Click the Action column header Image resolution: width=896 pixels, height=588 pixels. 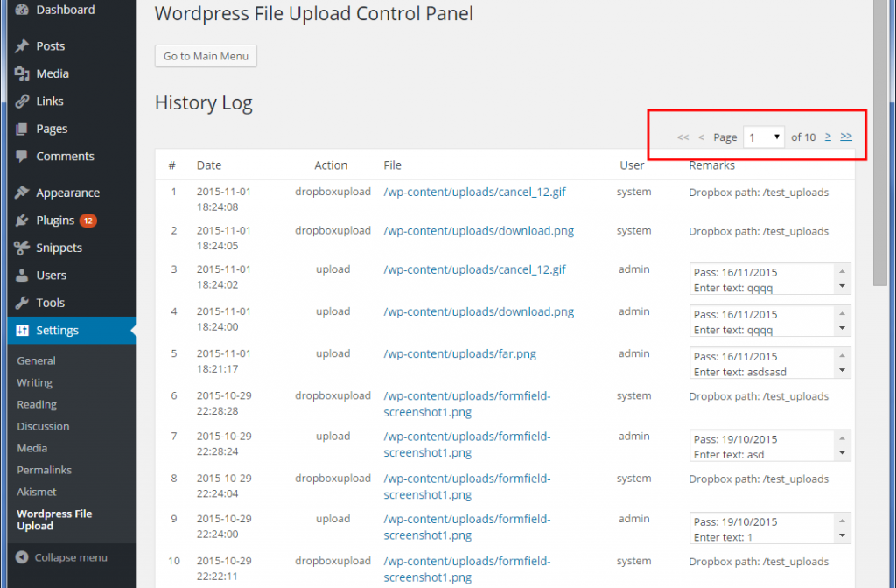[331, 165]
